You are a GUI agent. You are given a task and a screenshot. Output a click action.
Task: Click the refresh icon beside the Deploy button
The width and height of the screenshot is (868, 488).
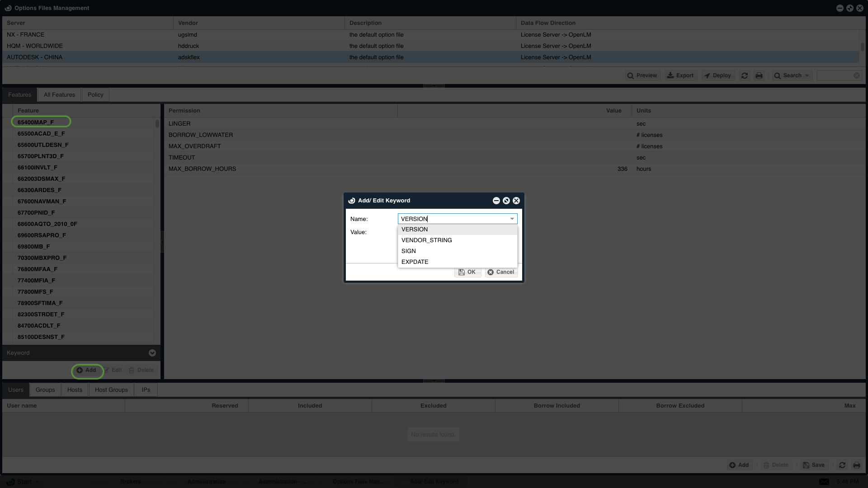[745, 75]
